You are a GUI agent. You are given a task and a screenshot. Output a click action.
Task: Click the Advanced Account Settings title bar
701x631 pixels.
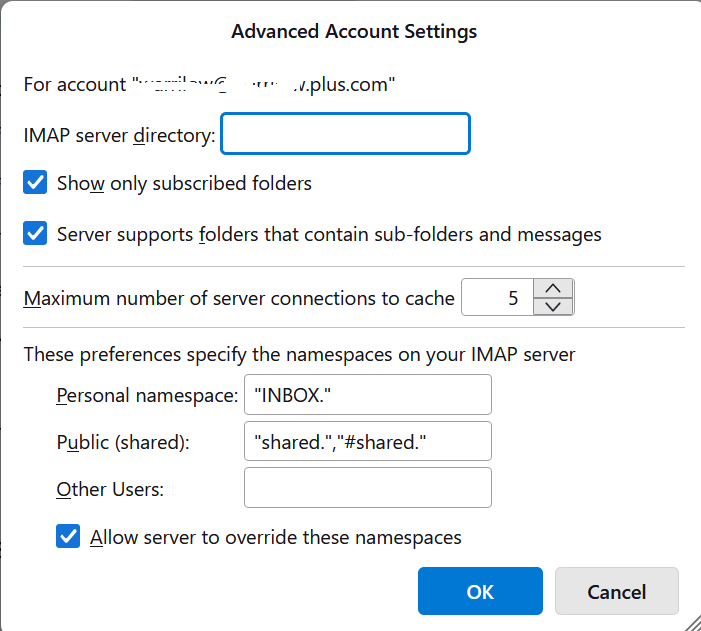pos(354,31)
